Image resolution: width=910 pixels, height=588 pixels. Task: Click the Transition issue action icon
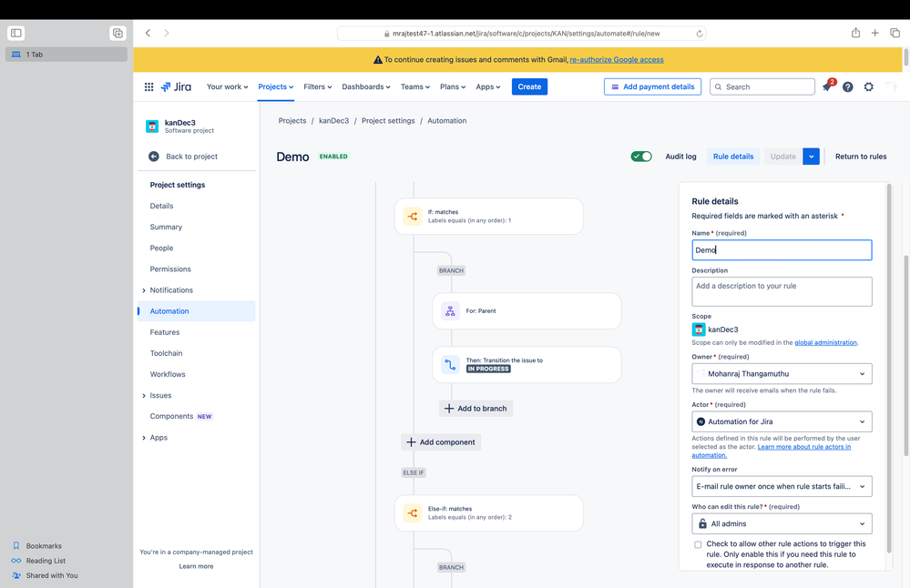click(450, 365)
